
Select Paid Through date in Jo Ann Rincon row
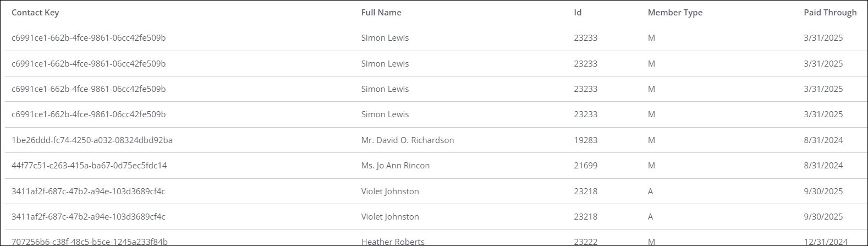tap(823, 166)
